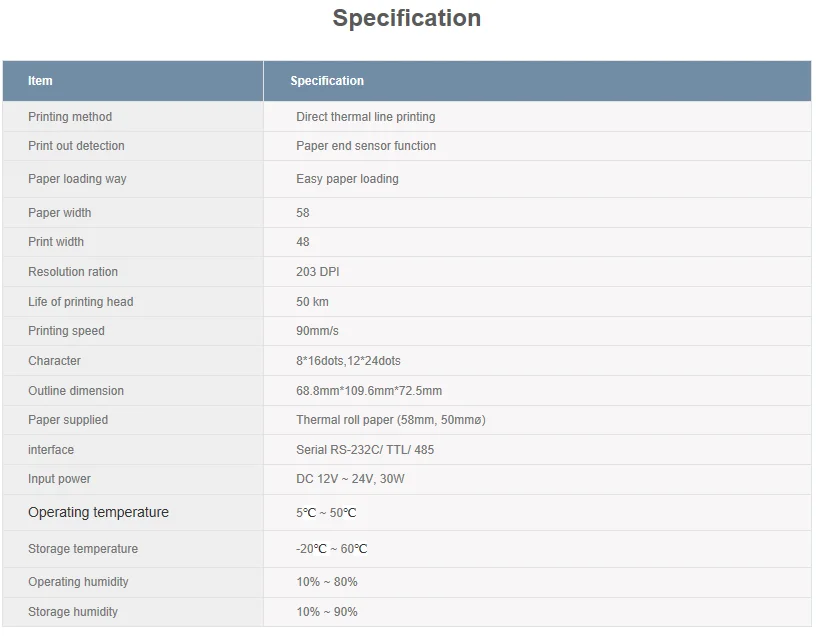Click the Serial RS-232C/ TTL/ 485 value
The height and width of the screenshot is (636, 816).
coord(365,450)
